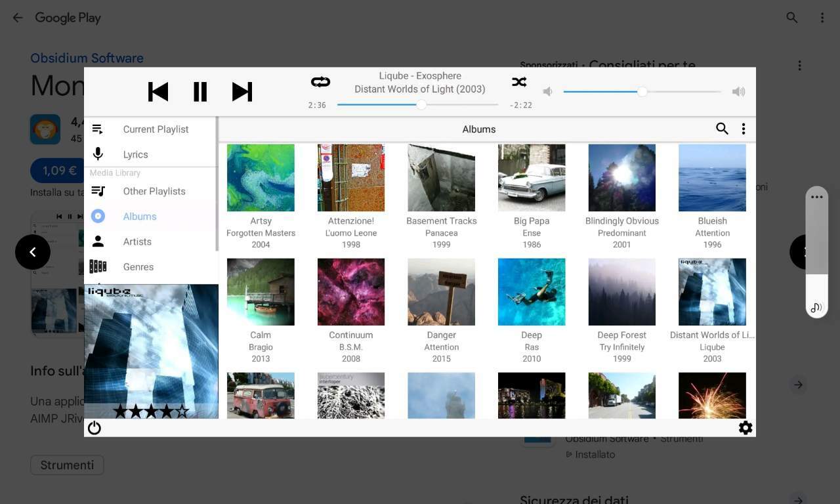This screenshot has height=504, width=840.
Task: Adjust the player volume slider
Action: 642,92
